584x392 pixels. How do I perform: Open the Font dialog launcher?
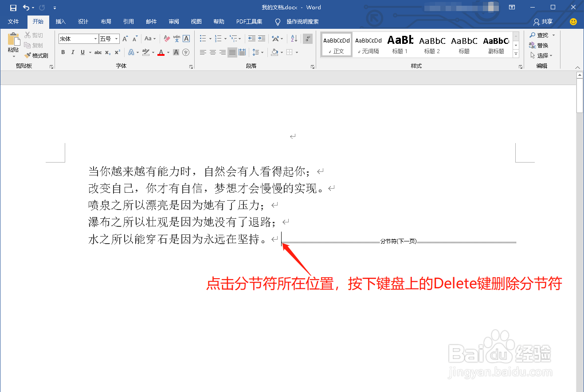pos(191,67)
